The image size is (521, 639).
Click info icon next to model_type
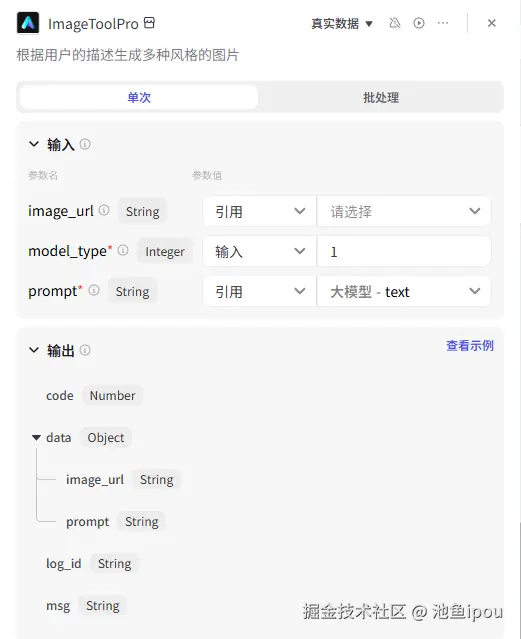(123, 250)
